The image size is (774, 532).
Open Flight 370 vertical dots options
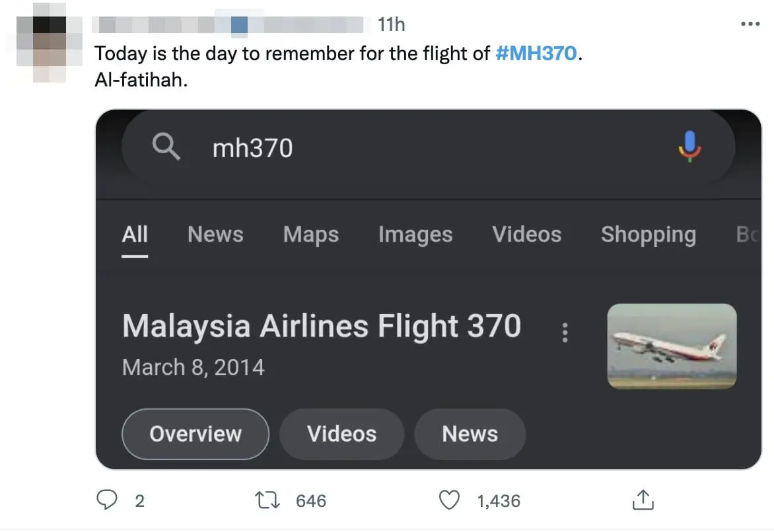565,333
